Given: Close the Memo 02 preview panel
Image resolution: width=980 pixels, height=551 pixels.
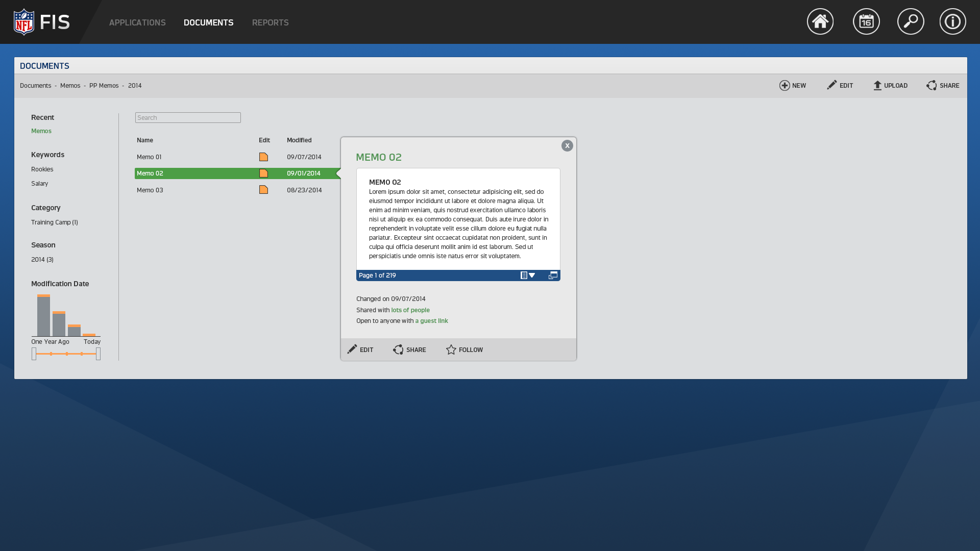Looking at the screenshot, I should pyautogui.click(x=567, y=146).
